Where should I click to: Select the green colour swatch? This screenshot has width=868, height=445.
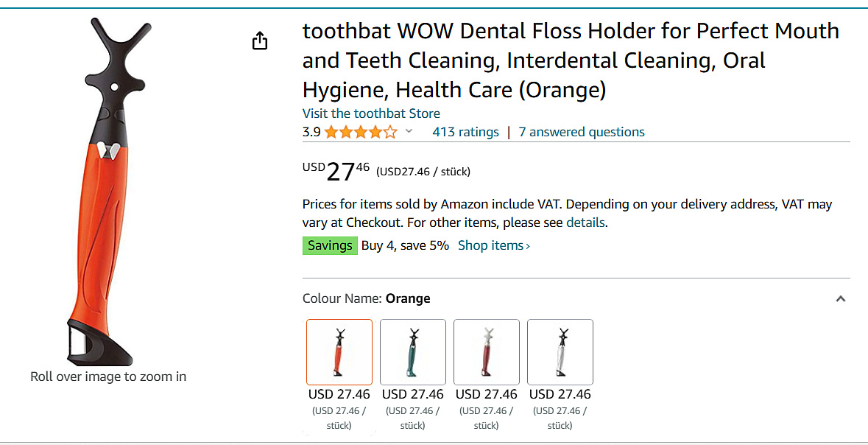click(x=413, y=352)
